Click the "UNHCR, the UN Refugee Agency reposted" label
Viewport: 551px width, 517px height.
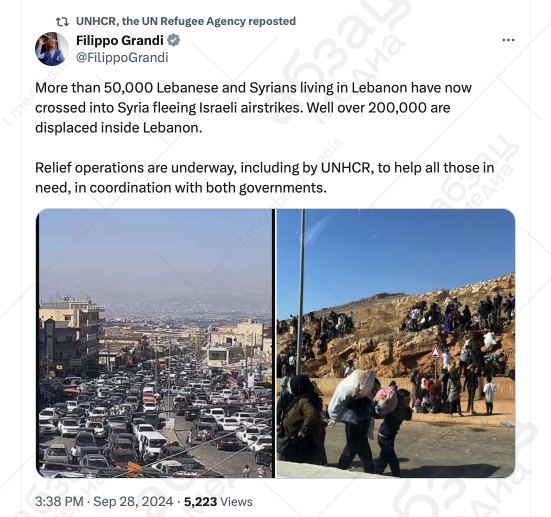(x=186, y=21)
